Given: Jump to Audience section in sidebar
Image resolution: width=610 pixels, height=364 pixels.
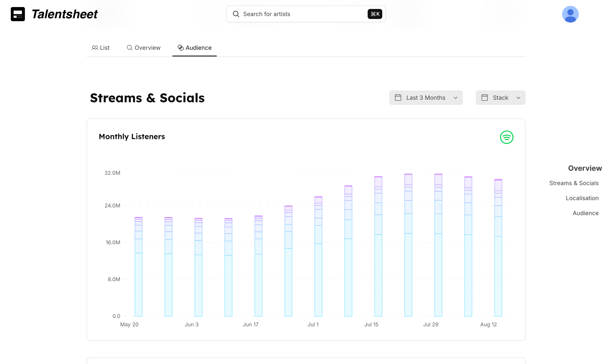Looking at the screenshot, I should point(586,213).
